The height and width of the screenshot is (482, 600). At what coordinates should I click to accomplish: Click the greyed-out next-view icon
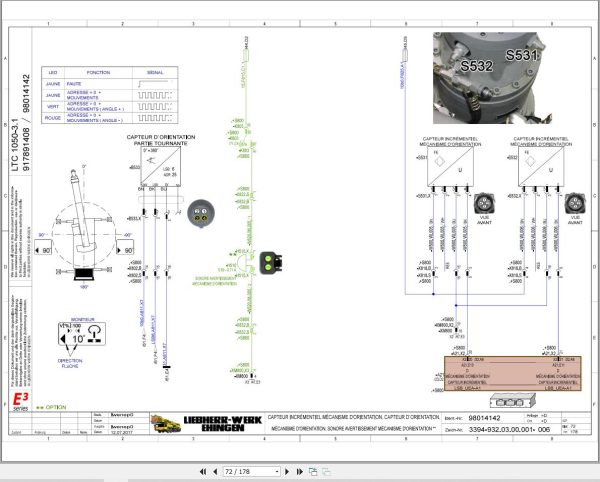[326, 472]
